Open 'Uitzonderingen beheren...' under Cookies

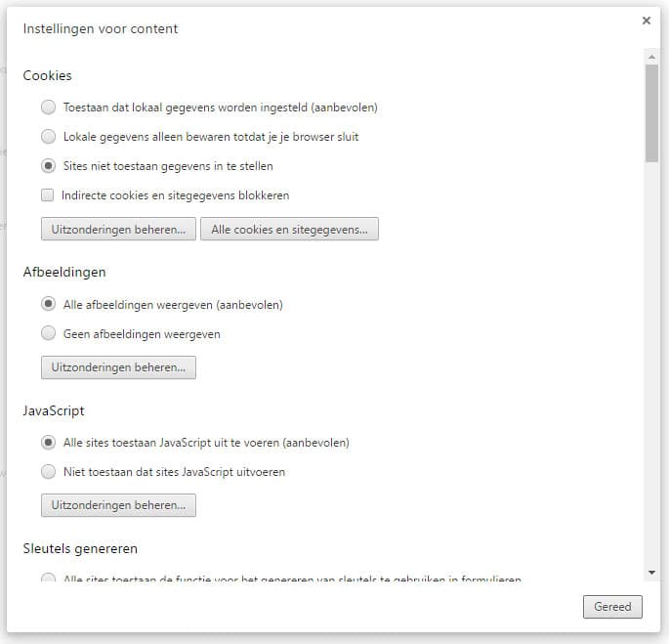click(118, 230)
